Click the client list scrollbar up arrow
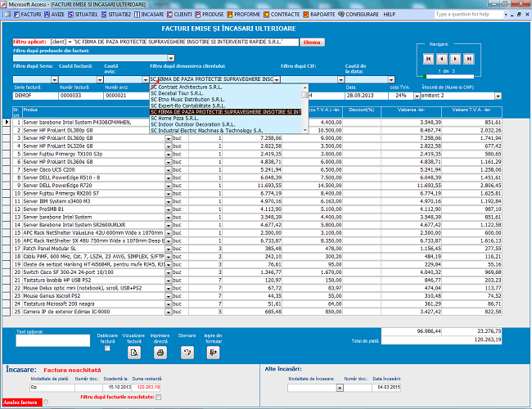Screen dimensions: 532x409 tap(305, 88)
